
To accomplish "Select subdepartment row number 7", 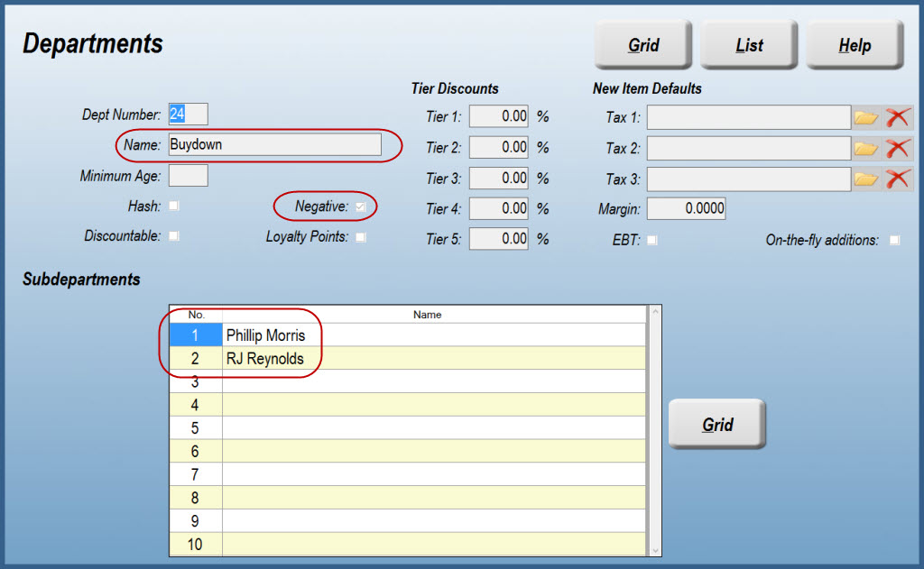I will point(196,474).
